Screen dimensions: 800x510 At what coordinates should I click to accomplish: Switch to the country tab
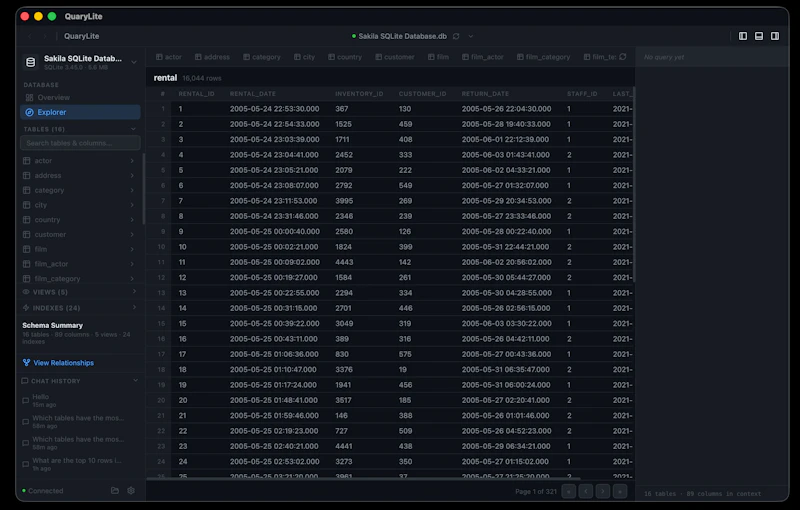345,57
